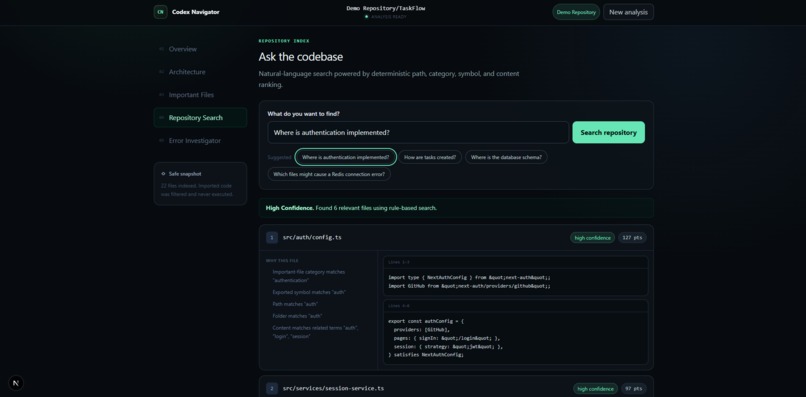The height and width of the screenshot is (397, 806).
Task: Click the 'satisfies NextAuthConfig' code line
Action: pyautogui.click(x=426, y=354)
